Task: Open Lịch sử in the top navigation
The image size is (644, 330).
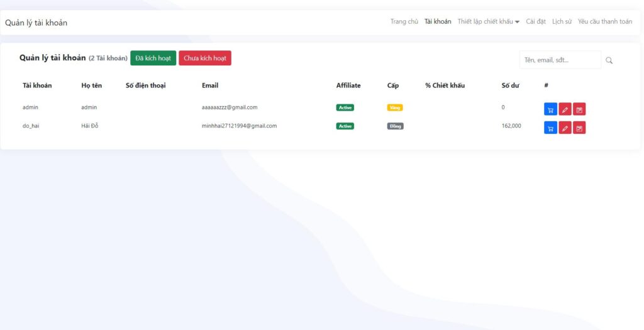Action: coord(562,21)
